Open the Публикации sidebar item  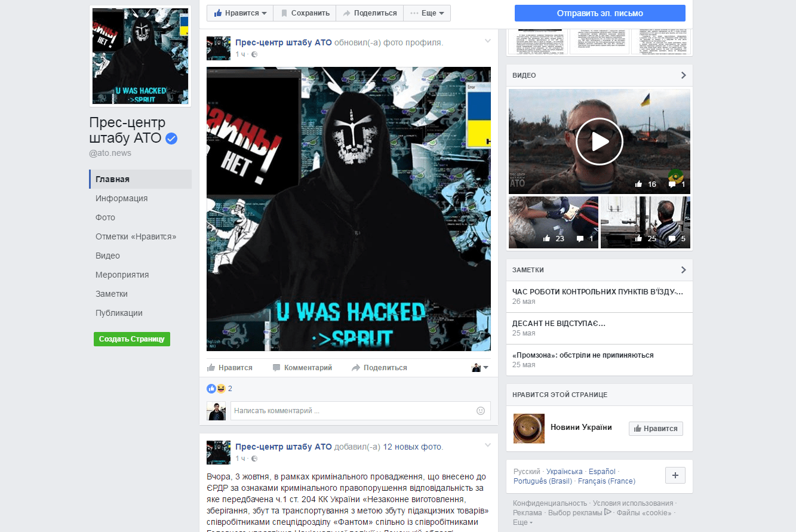(119, 313)
